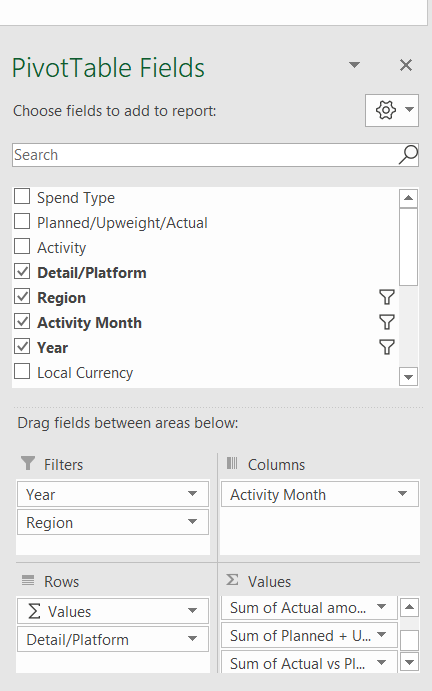
Task: Tick the Local Currency checkbox
Action: click(22, 372)
